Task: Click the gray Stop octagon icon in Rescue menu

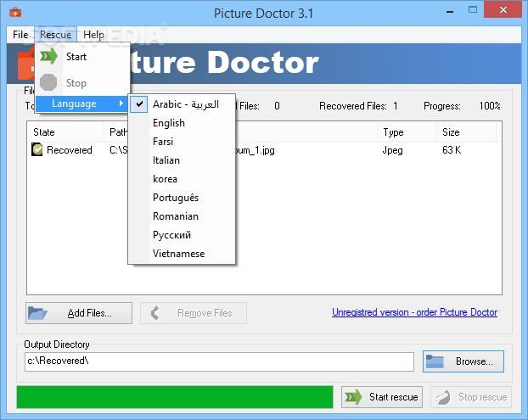Action: [48, 82]
